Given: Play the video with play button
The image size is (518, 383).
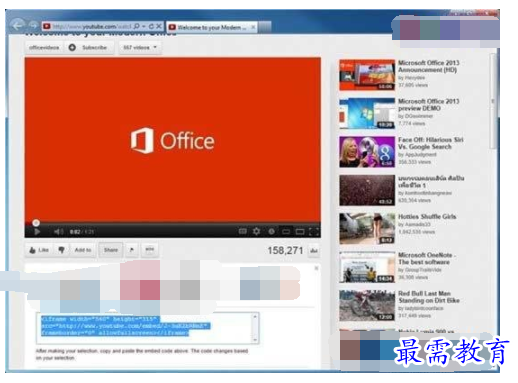Looking at the screenshot, I should click(37, 231).
